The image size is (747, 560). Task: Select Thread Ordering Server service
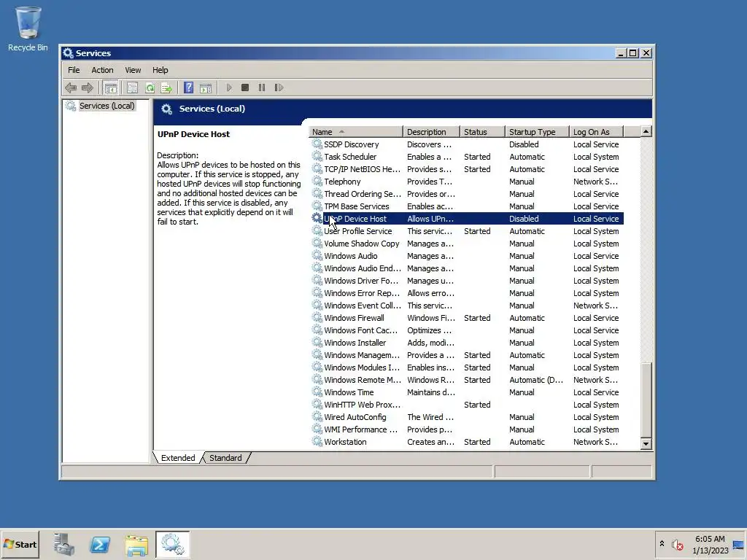point(466,194)
